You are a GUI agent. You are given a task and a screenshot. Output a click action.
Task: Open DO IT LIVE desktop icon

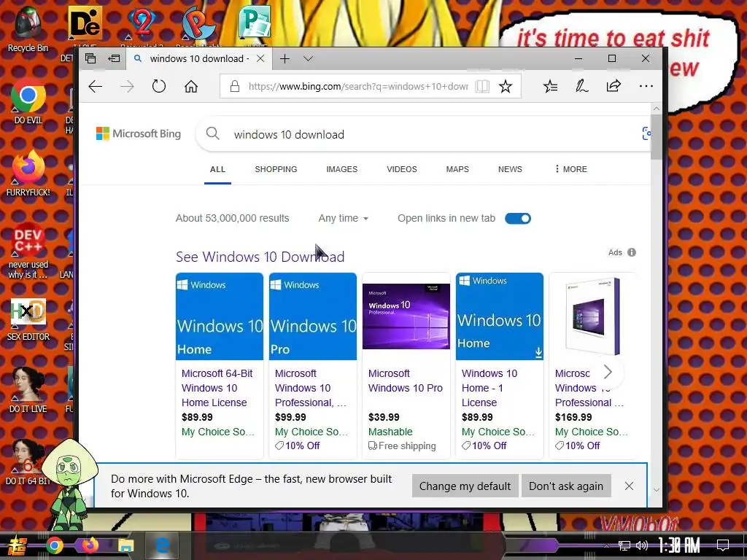click(x=28, y=391)
